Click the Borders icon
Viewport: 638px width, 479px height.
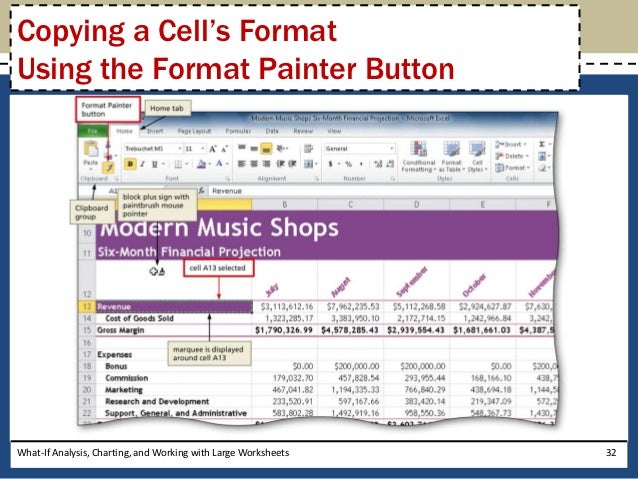tap(178, 164)
